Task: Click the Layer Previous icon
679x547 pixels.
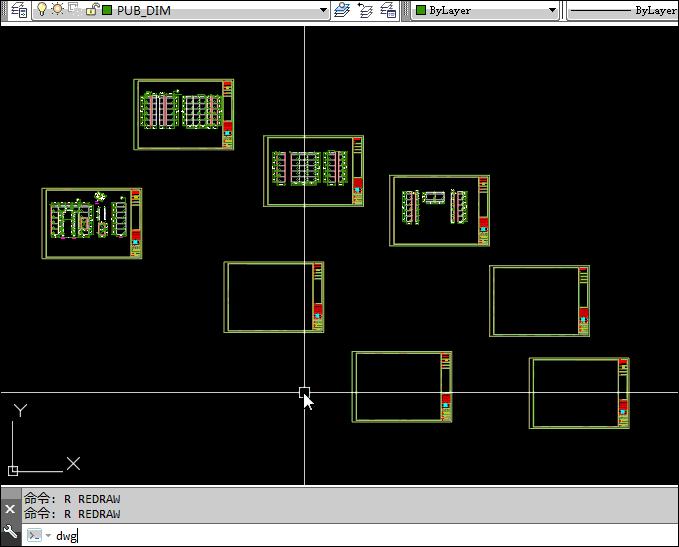Action: [365, 10]
